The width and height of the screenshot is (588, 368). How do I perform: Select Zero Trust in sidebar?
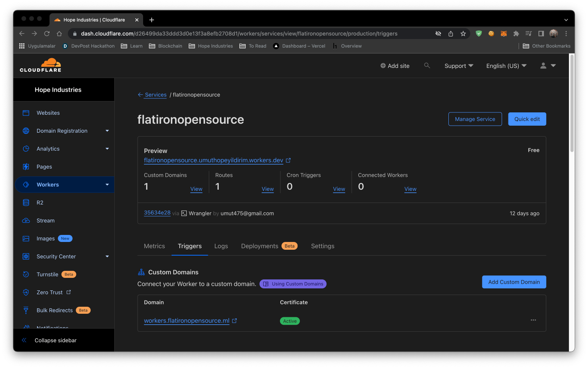[49, 292]
